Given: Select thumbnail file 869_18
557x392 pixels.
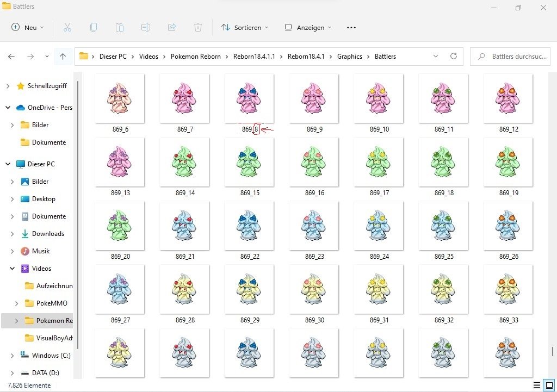Looking at the screenshot, I should [x=443, y=162].
